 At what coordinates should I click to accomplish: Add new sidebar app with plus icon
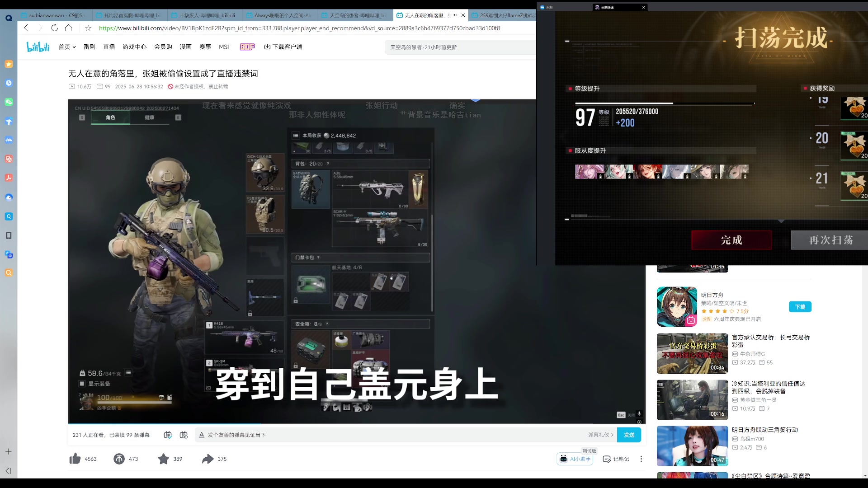pos(8,451)
